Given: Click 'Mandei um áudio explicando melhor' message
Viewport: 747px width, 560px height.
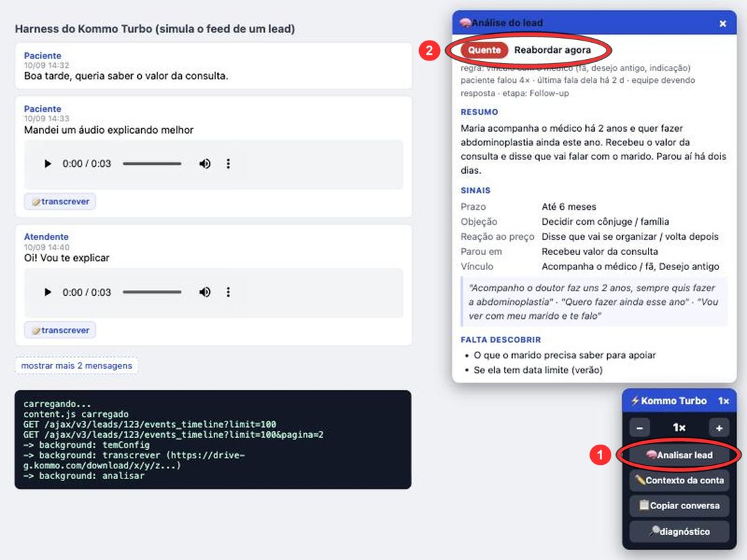Looking at the screenshot, I should click(x=109, y=130).
